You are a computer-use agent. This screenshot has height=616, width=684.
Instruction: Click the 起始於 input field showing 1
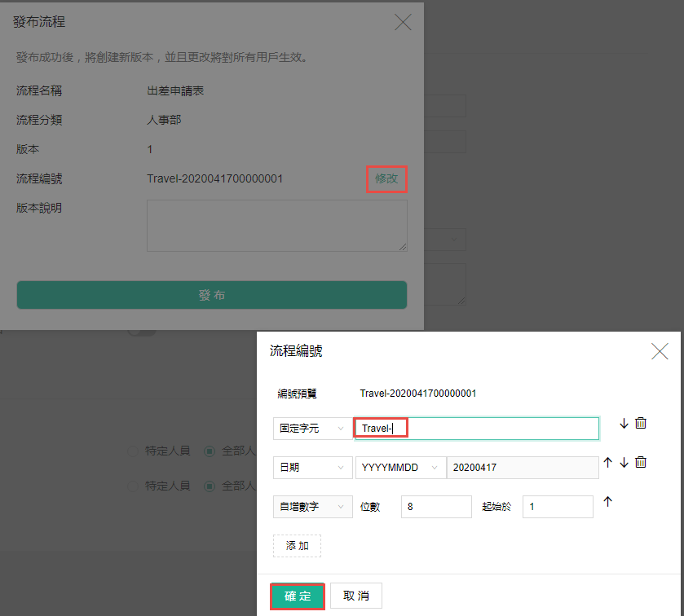point(558,507)
